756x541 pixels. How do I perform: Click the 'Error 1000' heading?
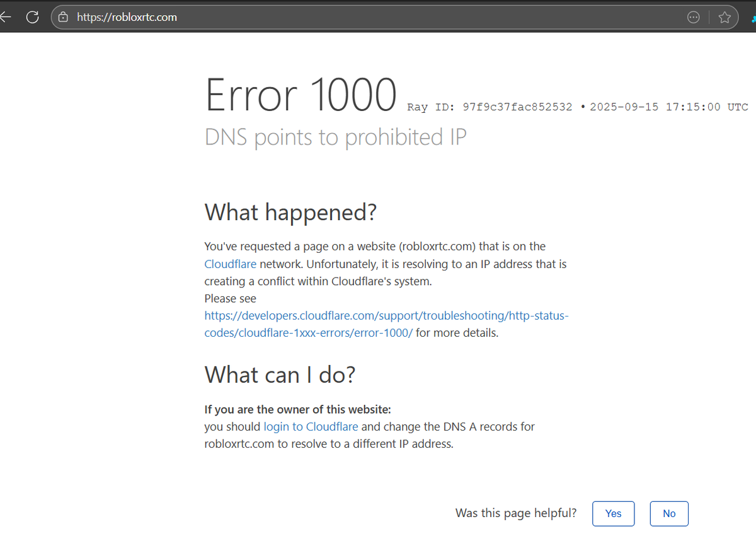tap(301, 96)
